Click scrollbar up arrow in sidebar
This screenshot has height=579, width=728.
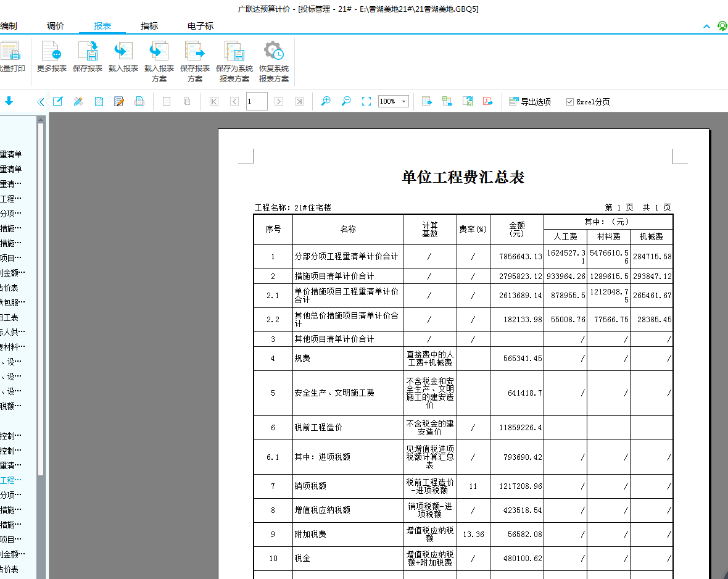point(40,120)
